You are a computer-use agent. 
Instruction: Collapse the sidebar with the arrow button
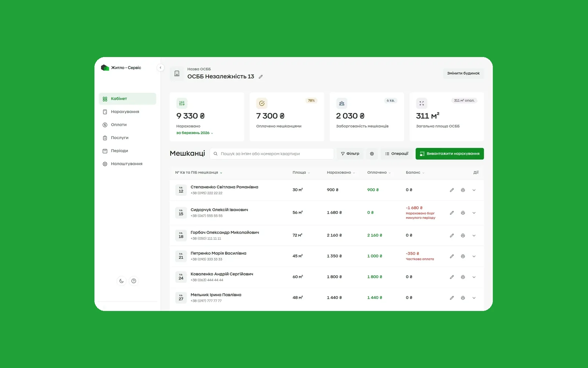pos(160,68)
